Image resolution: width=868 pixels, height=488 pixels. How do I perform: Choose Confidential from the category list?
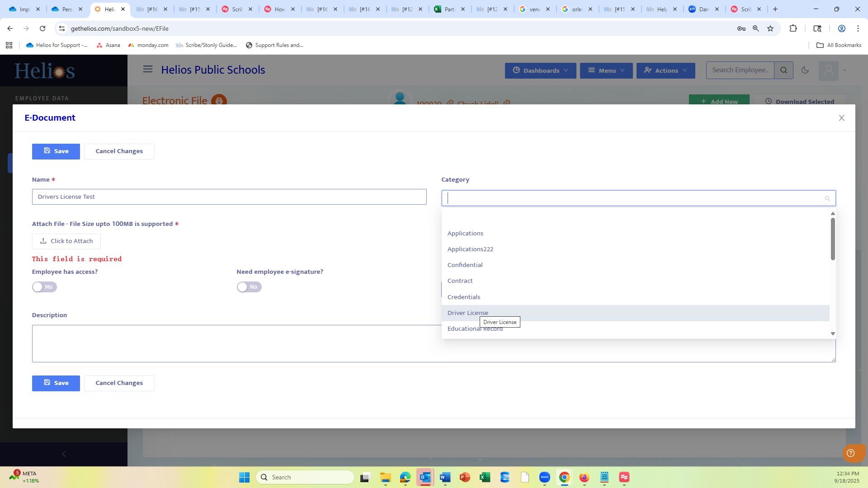(465, 265)
